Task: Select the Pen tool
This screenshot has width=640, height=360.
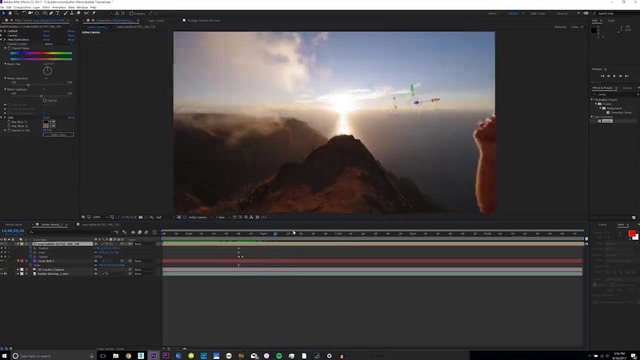Action: point(51,13)
